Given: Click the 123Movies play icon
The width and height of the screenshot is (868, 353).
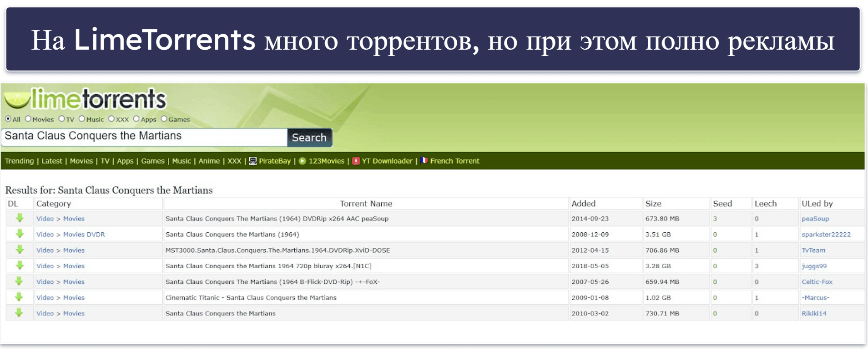Looking at the screenshot, I should click(x=303, y=161).
